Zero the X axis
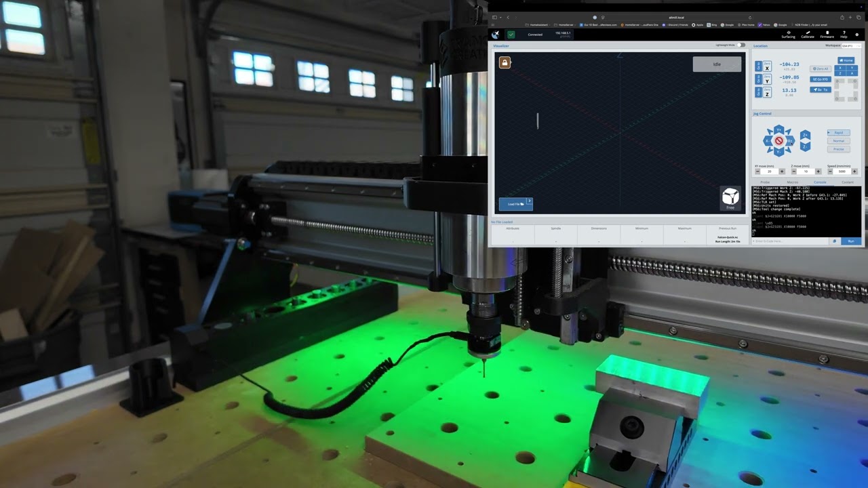This screenshot has height=488, width=868. tap(767, 66)
